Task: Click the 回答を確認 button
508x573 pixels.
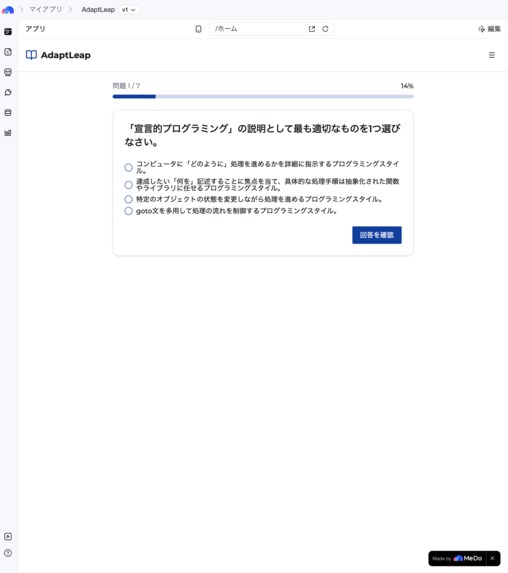Action: click(x=377, y=235)
